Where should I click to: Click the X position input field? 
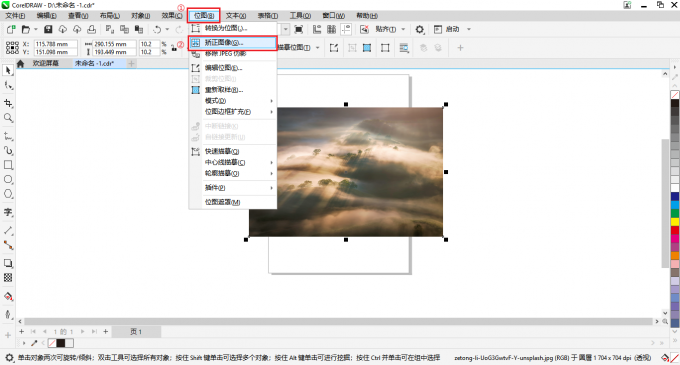click(x=55, y=44)
